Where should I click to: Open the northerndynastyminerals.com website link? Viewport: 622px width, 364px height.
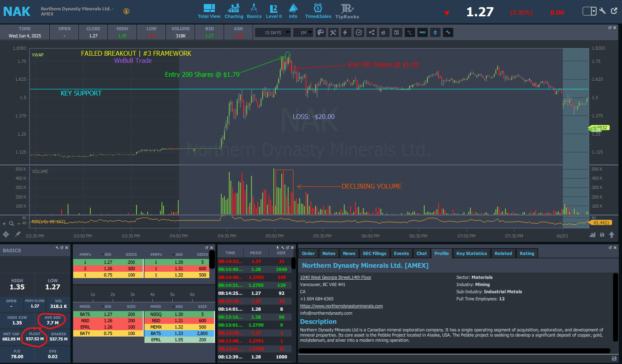coord(341,306)
